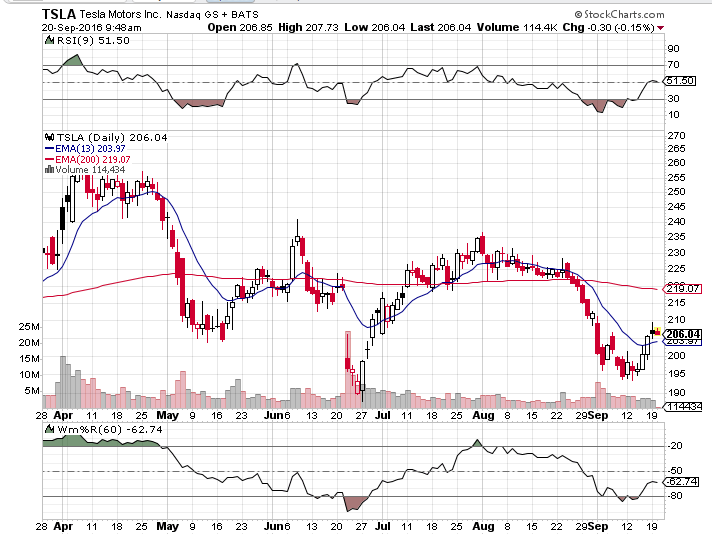Click the Sep label on the upper date axis
712x539 pixels.
pyautogui.click(x=598, y=415)
